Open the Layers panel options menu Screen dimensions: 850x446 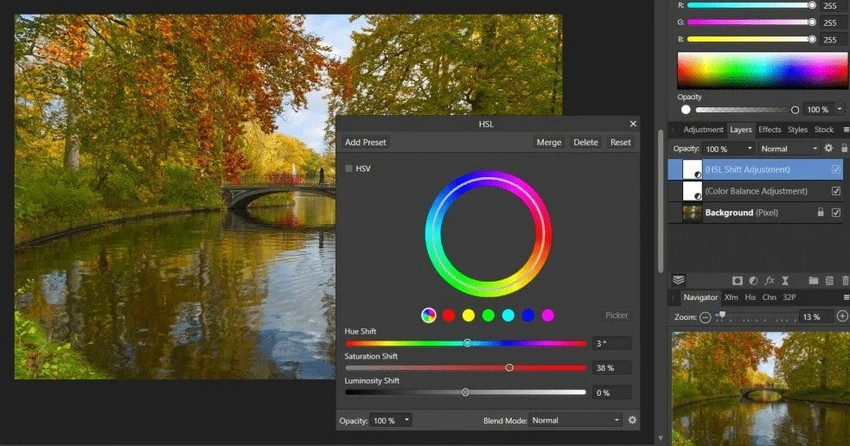[846, 130]
